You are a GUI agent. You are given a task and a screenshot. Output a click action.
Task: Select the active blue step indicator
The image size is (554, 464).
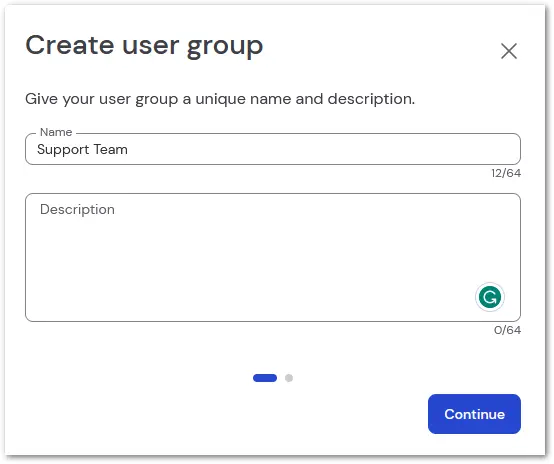(x=265, y=378)
